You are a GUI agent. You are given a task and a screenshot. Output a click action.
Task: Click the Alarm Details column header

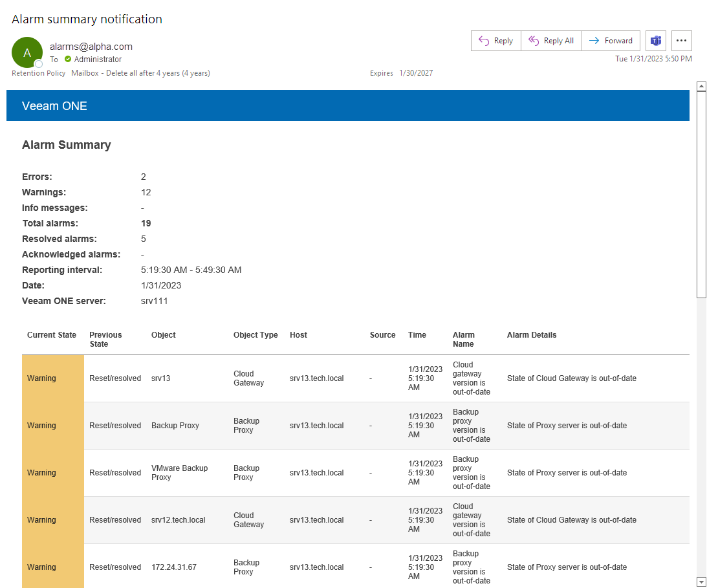[532, 335]
